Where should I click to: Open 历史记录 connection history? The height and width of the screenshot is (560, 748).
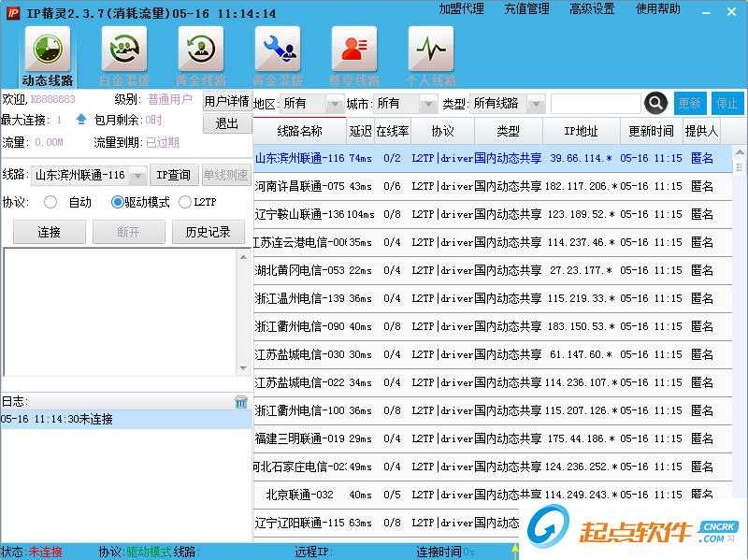[208, 232]
